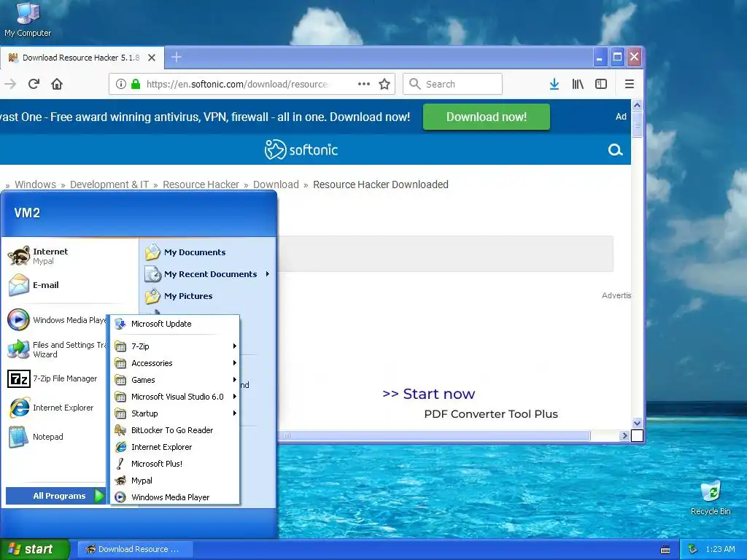The height and width of the screenshot is (560, 747).
Task: Expand Startup program folder
Action: point(175,413)
